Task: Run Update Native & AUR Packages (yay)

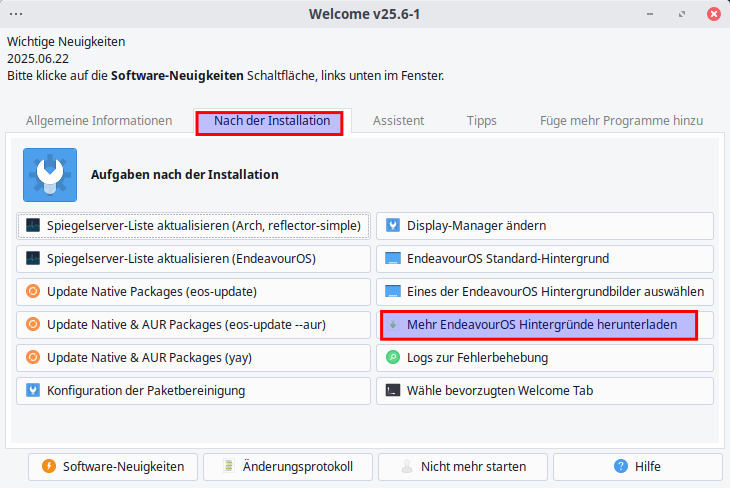Action: coord(194,357)
